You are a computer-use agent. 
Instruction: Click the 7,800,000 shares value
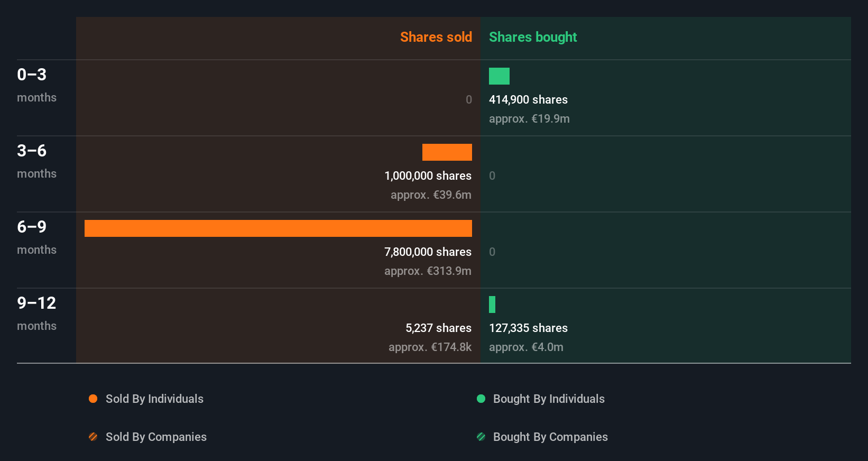[x=428, y=252]
